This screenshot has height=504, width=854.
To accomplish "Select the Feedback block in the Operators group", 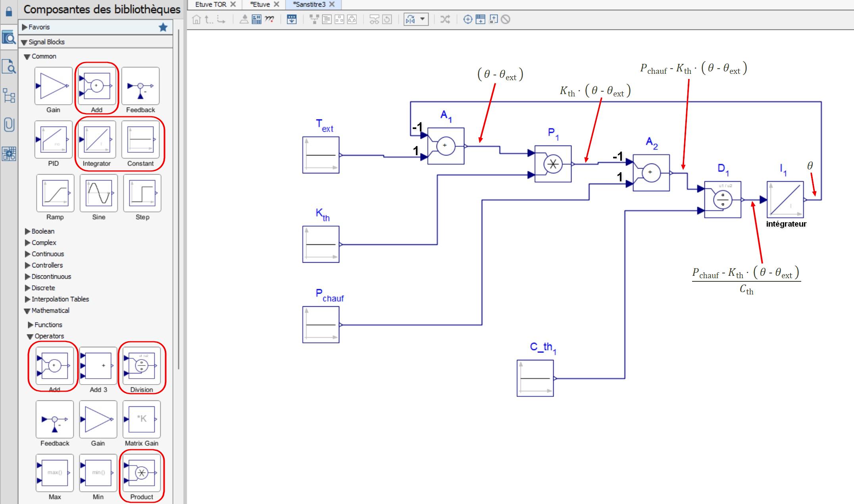I will [x=54, y=419].
